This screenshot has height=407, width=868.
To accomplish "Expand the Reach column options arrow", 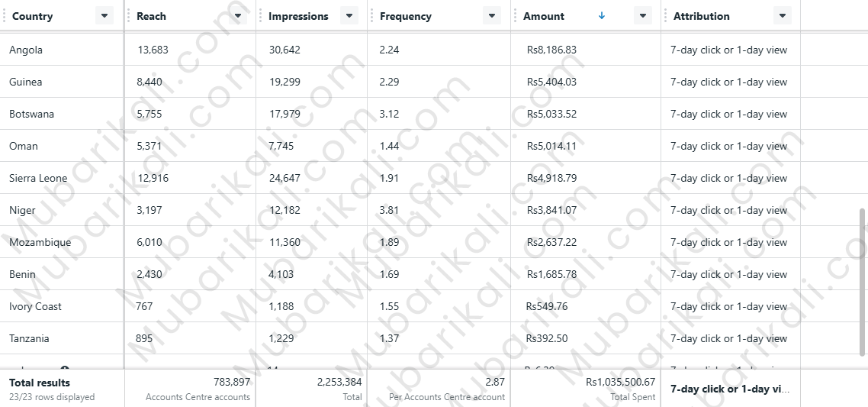I will [238, 16].
